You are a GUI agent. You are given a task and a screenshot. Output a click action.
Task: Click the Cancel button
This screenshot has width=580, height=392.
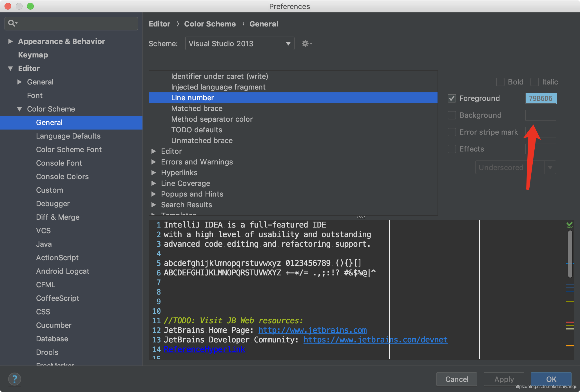click(456, 379)
